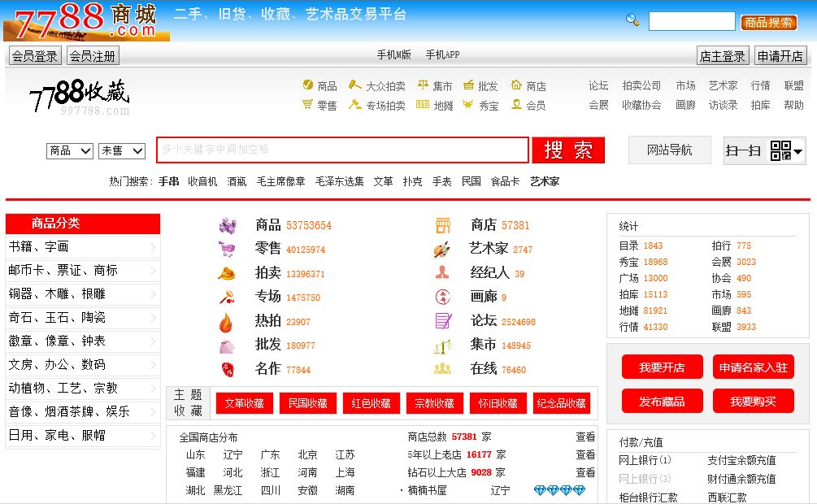Click shopping cart icon beside 零售 count
The image size is (817, 504).
pyautogui.click(x=227, y=249)
